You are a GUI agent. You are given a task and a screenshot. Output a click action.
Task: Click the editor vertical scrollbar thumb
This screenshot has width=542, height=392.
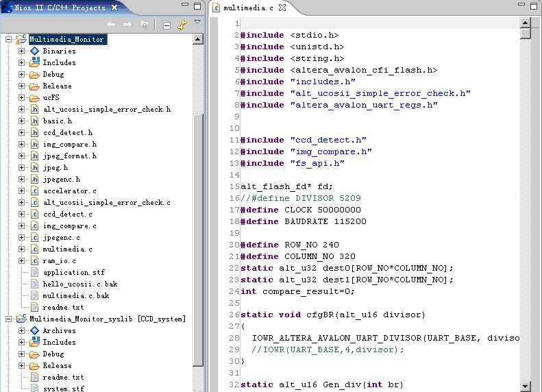pyautogui.click(x=526, y=34)
